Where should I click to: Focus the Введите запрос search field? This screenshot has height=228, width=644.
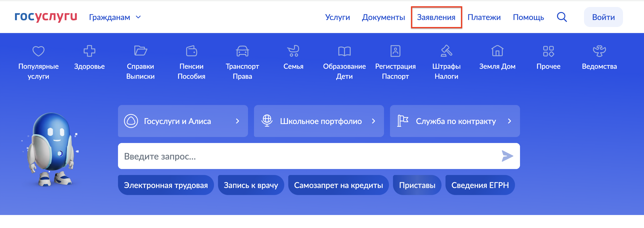point(319,156)
